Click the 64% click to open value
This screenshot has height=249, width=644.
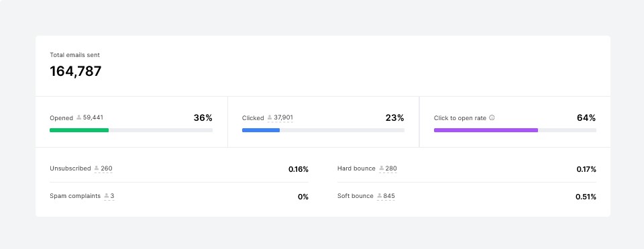(586, 118)
